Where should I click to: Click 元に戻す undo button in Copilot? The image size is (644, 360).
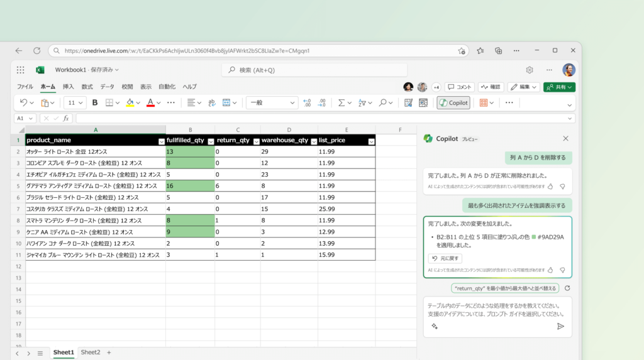pos(445,258)
